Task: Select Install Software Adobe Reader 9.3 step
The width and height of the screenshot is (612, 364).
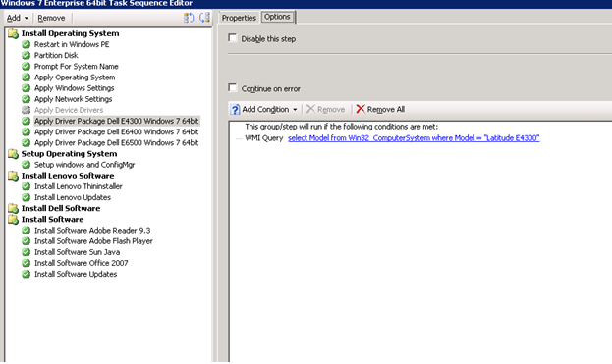Action: pos(92,230)
